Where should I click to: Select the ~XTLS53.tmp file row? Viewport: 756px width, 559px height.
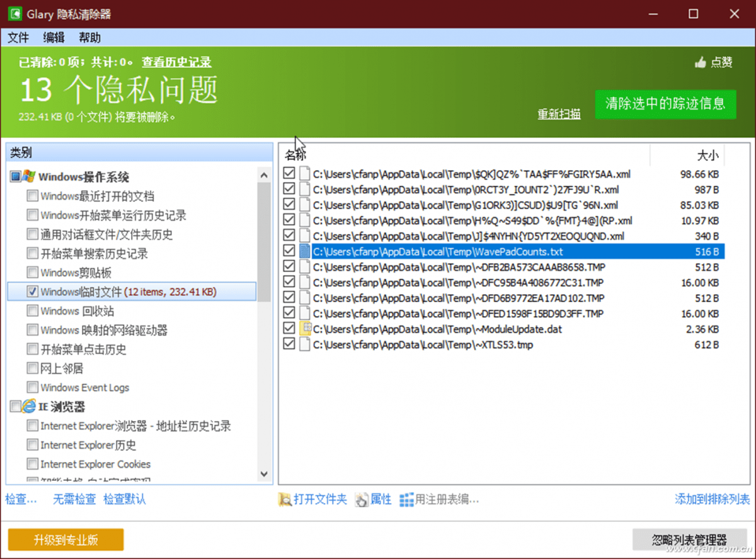click(503, 344)
